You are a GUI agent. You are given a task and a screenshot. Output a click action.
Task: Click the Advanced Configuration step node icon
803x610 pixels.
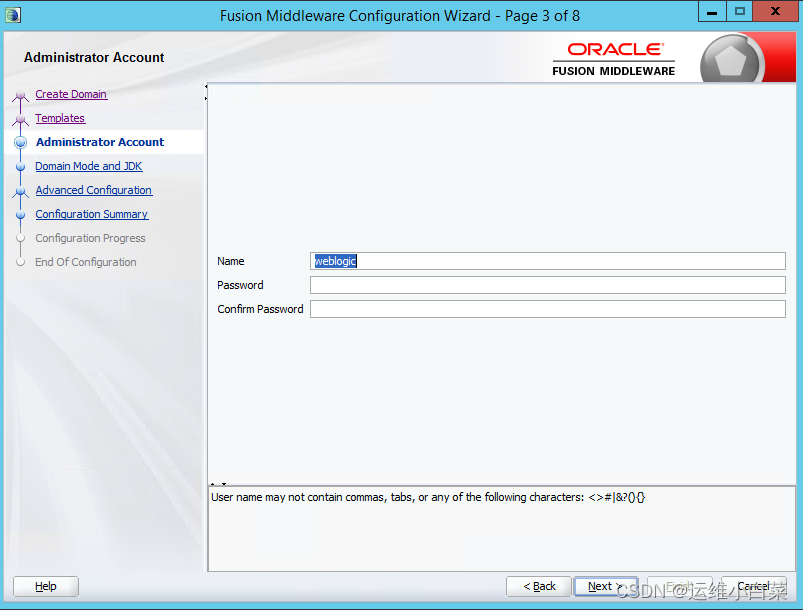pyautogui.click(x=20, y=191)
